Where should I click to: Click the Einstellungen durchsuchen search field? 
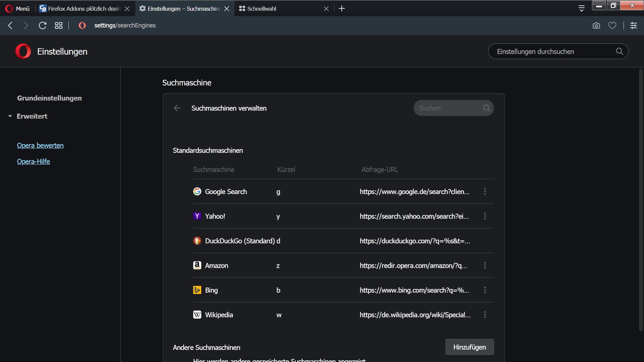tap(553, 51)
